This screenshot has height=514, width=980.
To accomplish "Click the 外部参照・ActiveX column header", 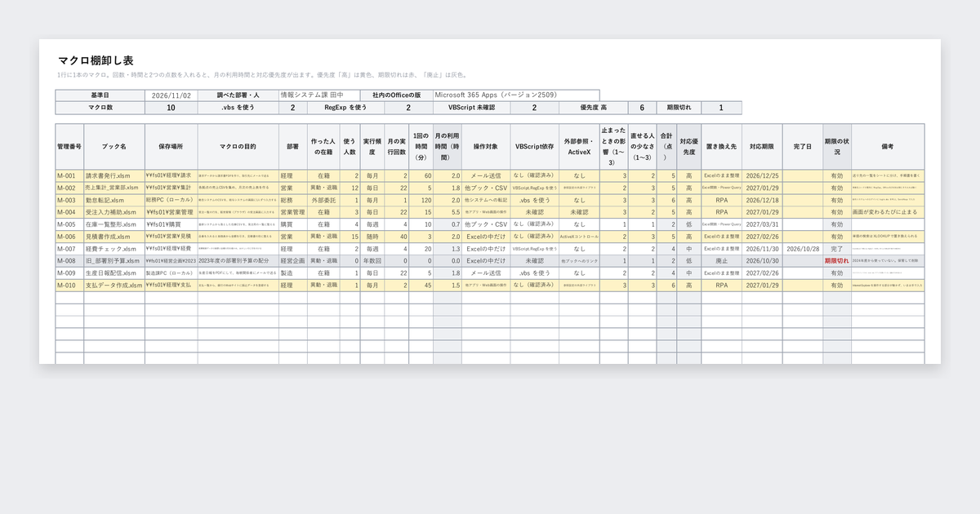I will pyautogui.click(x=579, y=147).
